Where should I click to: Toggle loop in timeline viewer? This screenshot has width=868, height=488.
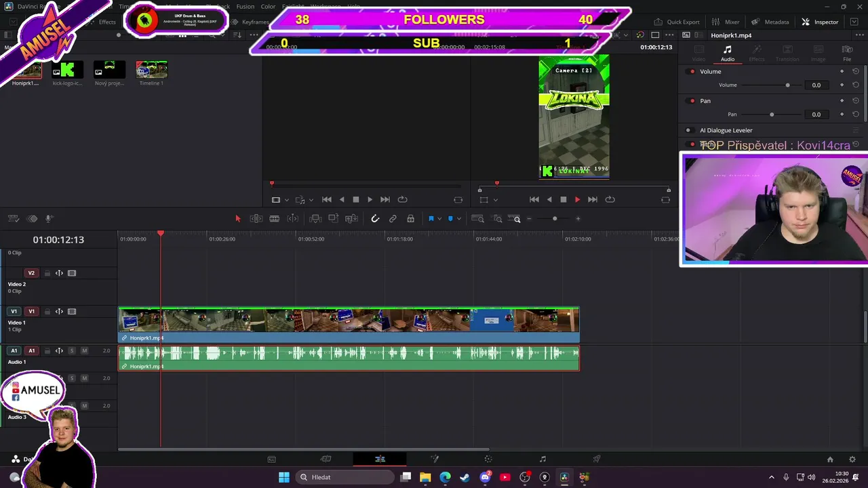point(610,199)
